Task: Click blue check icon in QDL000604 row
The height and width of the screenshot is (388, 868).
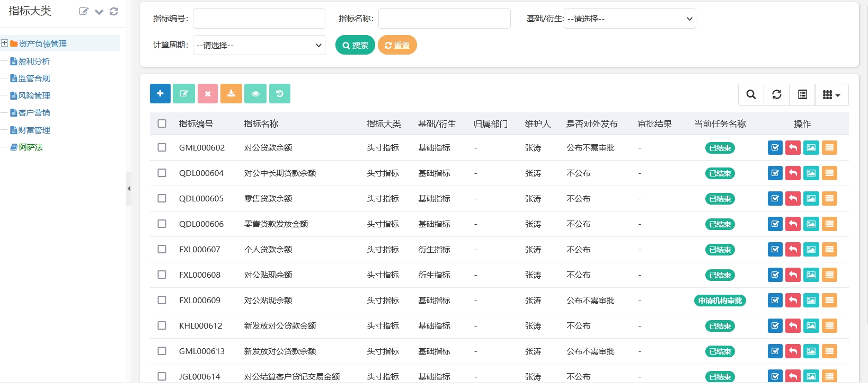Action: coord(775,173)
